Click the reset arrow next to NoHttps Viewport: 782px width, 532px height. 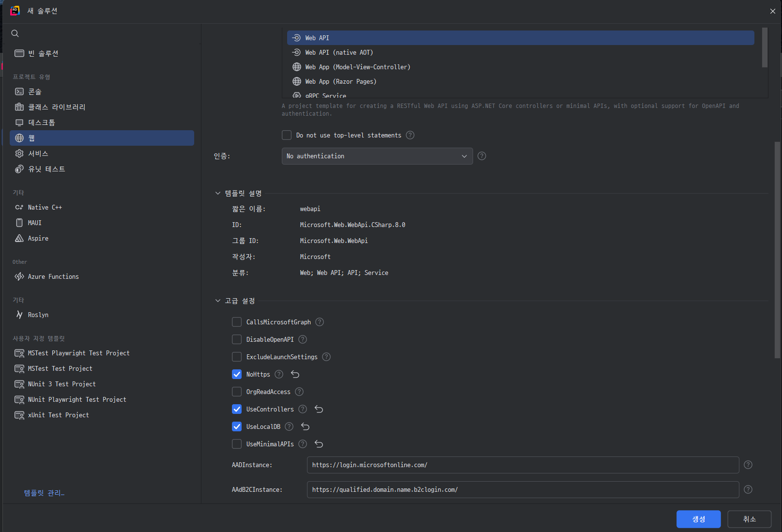[x=295, y=374]
